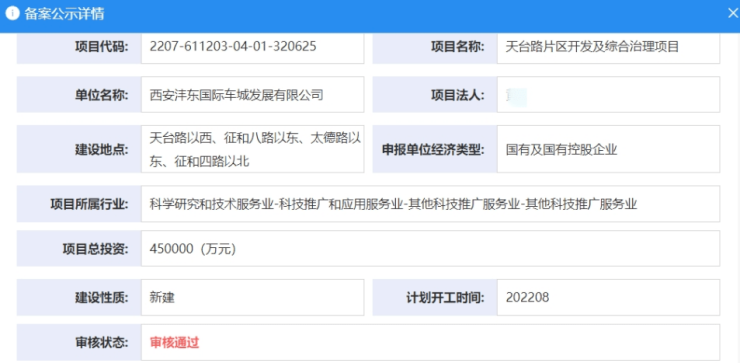Click the 建设地点 address field
740x363 pixels.
coord(252,149)
